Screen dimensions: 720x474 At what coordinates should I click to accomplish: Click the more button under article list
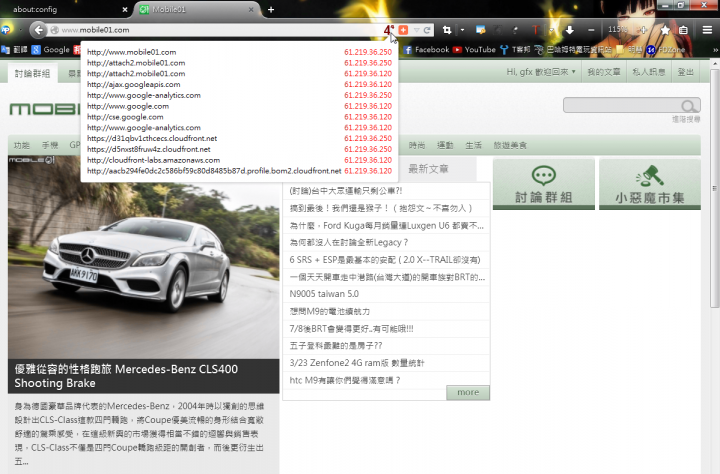pos(468,392)
